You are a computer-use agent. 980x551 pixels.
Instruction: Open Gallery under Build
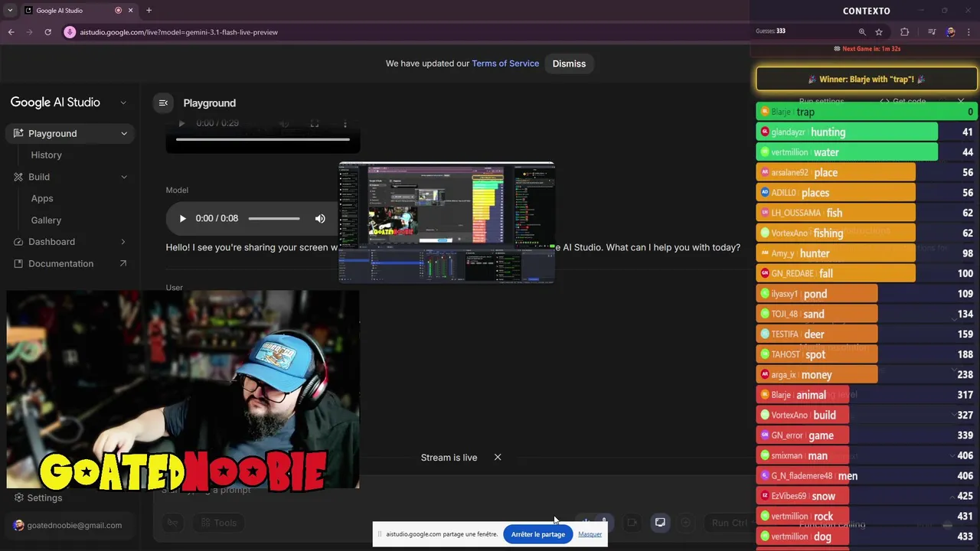46,220
